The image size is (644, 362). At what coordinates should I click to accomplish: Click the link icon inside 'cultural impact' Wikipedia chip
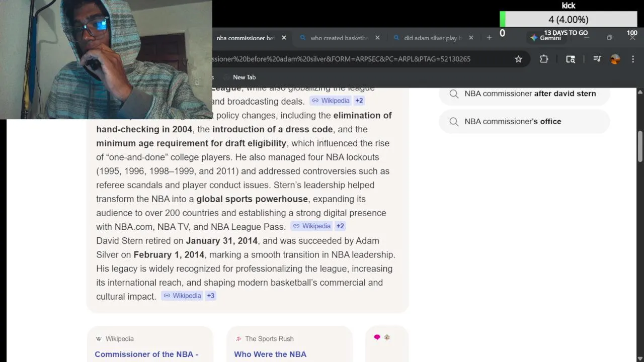pyautogui.click(x=167, y=296)
